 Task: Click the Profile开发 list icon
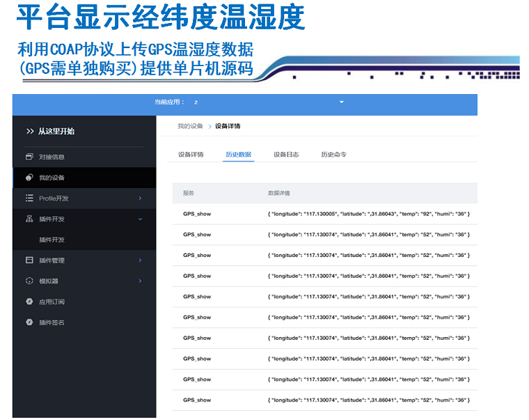pyautogui.click(x=29, y=199)
